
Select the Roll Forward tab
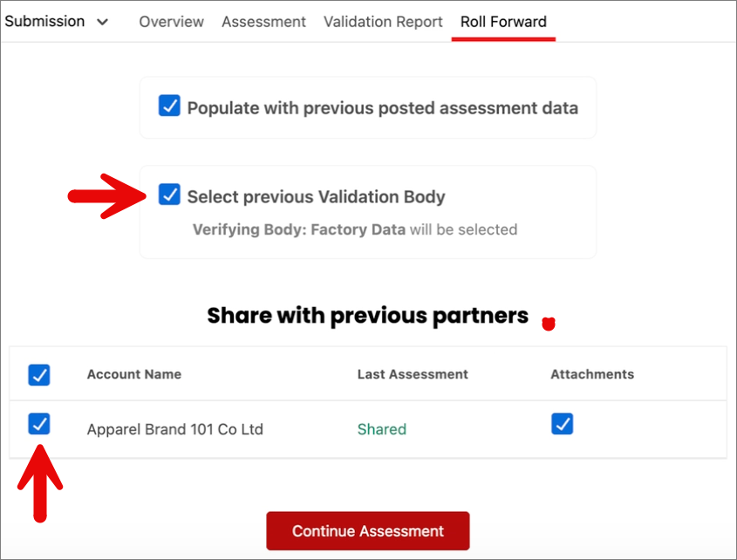coord(503,22)
